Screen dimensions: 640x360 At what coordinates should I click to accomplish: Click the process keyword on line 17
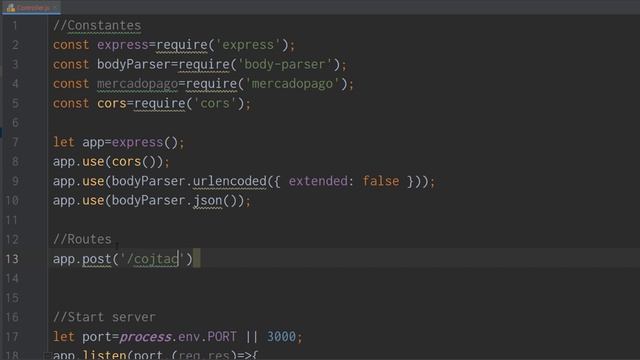coord(145,337)
